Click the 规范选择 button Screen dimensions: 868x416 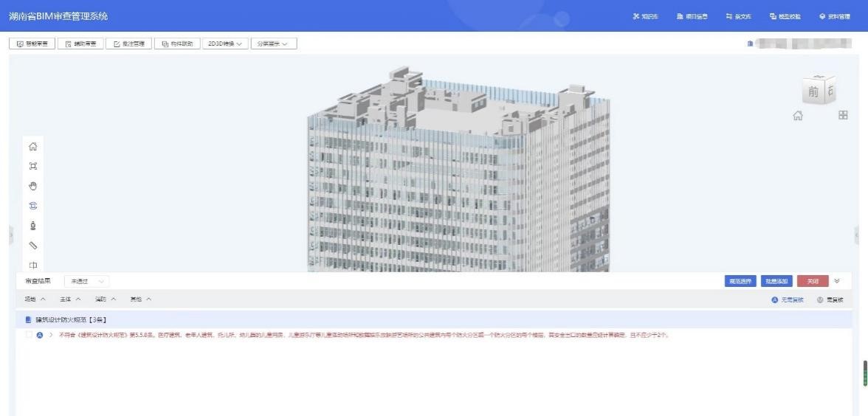741,282
